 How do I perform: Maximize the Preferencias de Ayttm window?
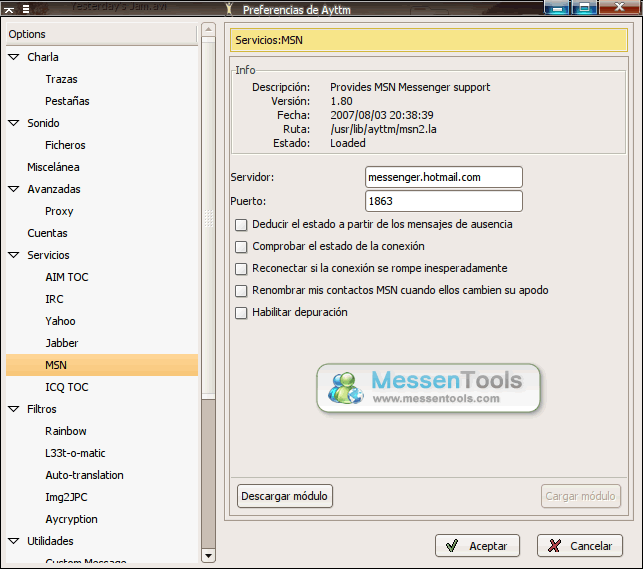point(584,7)
